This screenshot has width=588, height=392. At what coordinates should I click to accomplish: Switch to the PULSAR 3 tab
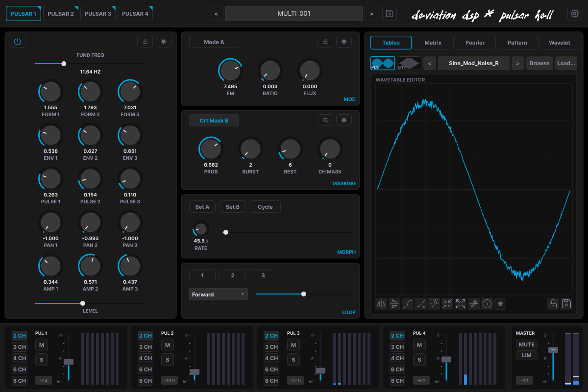click(x=98, y=14)
